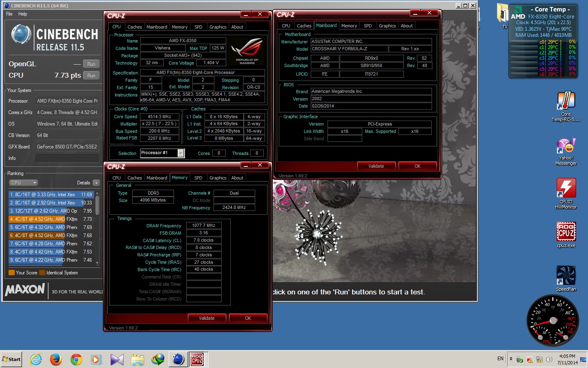Open Internet Explorer from the taskbar
Viewport: 588px width, 368px height.
tap(36, 359)
